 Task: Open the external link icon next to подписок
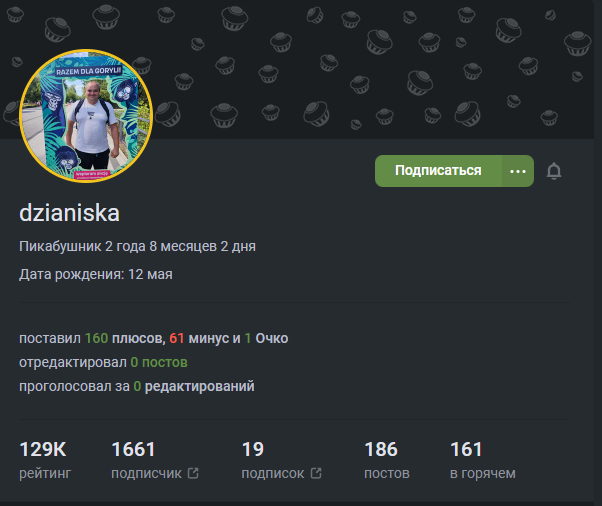point(316,473)
